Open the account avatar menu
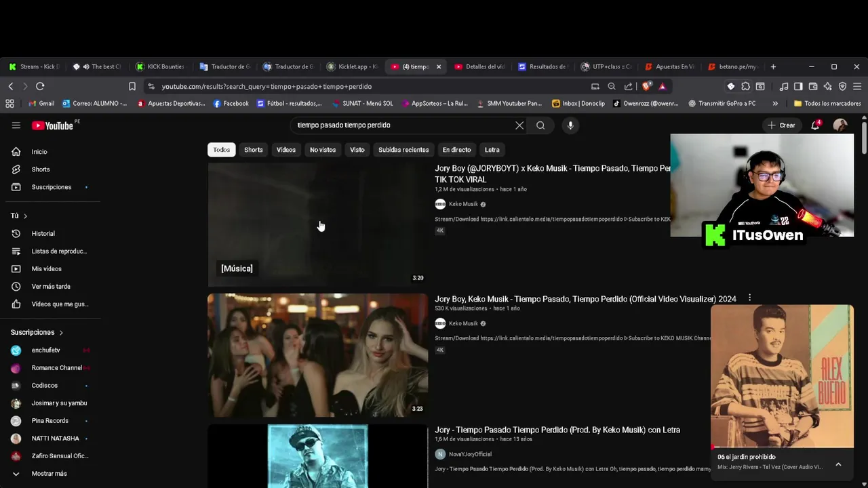868x488 pixels. tap(840, 125)
